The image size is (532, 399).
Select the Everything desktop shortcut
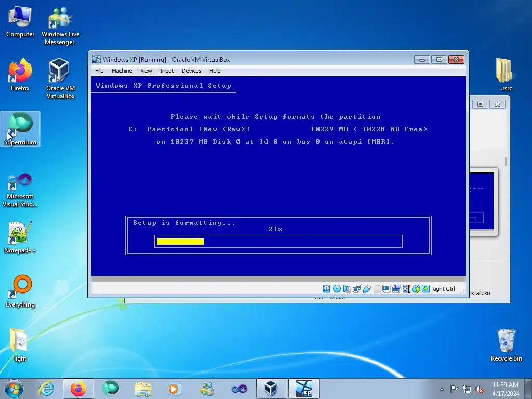[x=20, y=291]
